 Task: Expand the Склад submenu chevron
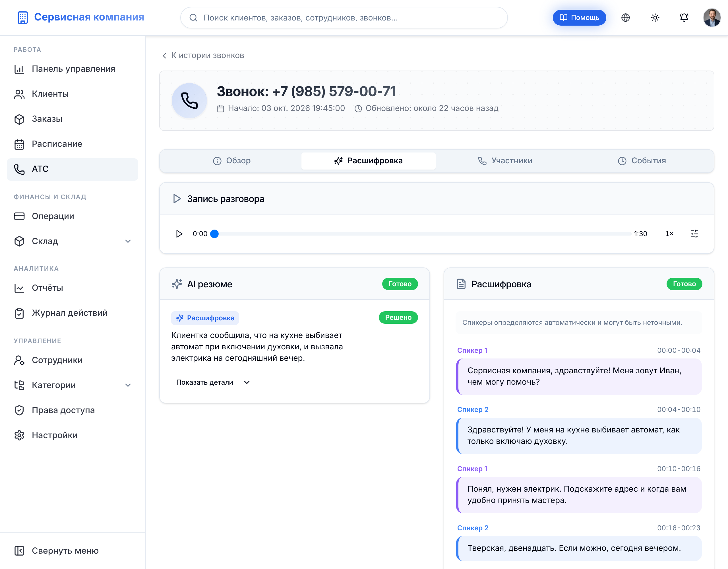click(x=128, y=241)
